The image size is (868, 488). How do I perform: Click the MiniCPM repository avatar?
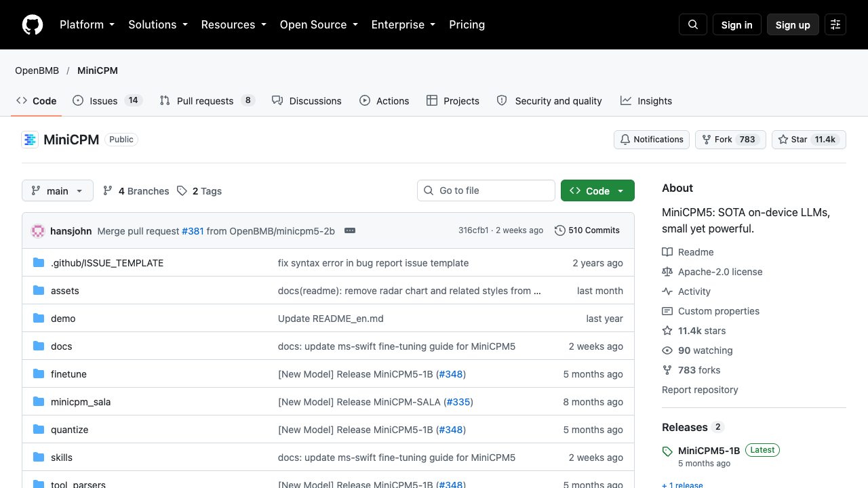point(30,140)
